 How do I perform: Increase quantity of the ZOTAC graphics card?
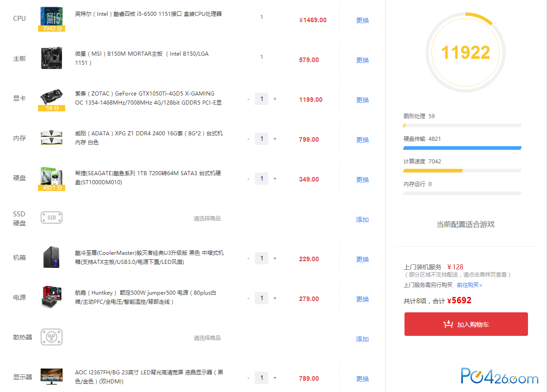click(275, 99)
